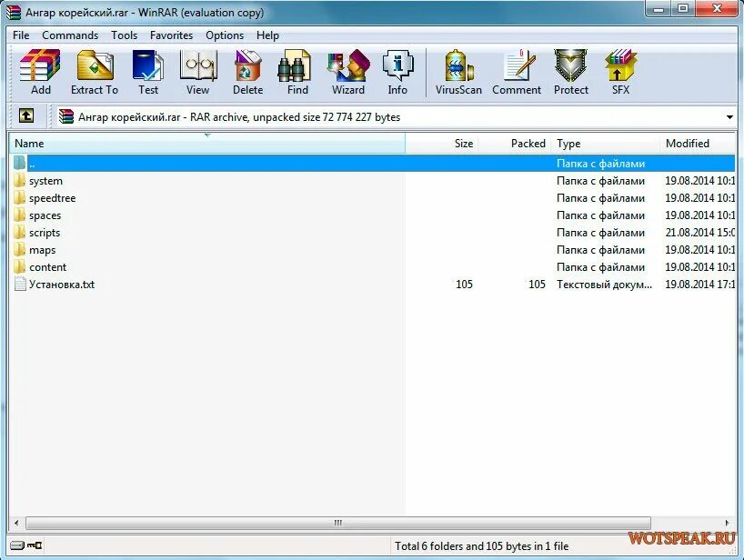Sort by the Packed column header
Image resolution: width=744 pixels, height=560 pixels.
(x=515, y=144)
